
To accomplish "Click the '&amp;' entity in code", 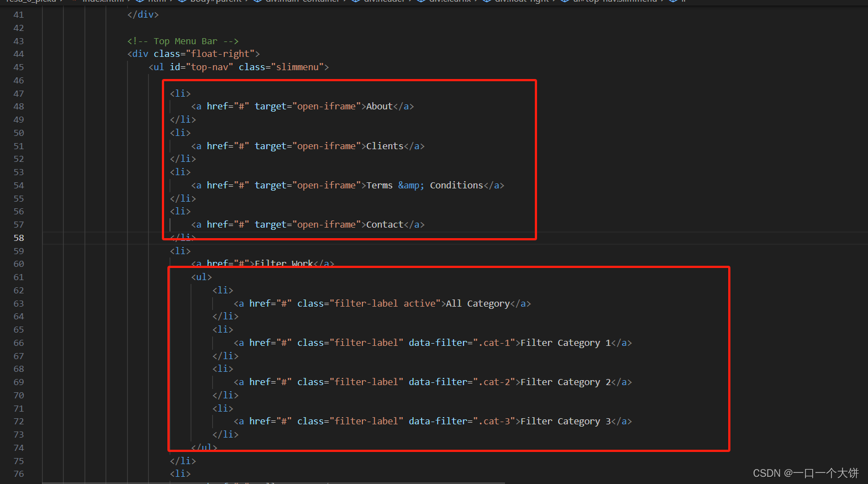I will 411,185.
